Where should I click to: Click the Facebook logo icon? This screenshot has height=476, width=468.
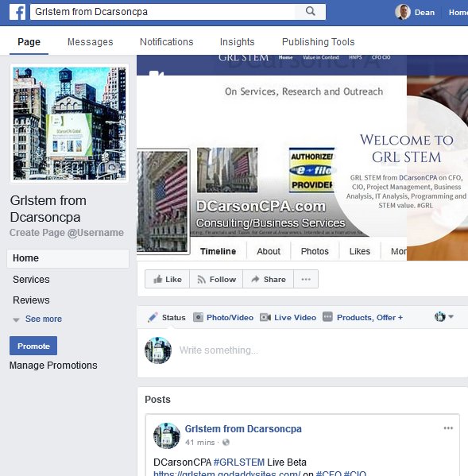coord(17,12)
